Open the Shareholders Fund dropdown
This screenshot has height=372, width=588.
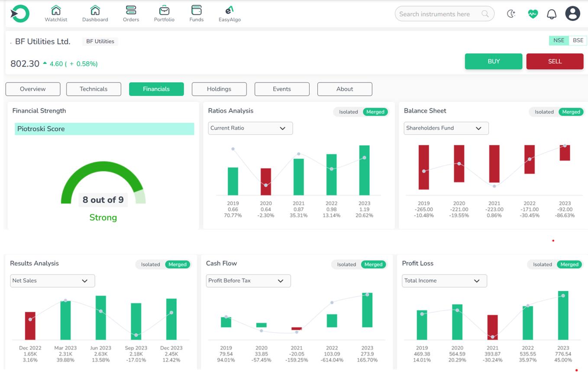click(x=446, y=128)
